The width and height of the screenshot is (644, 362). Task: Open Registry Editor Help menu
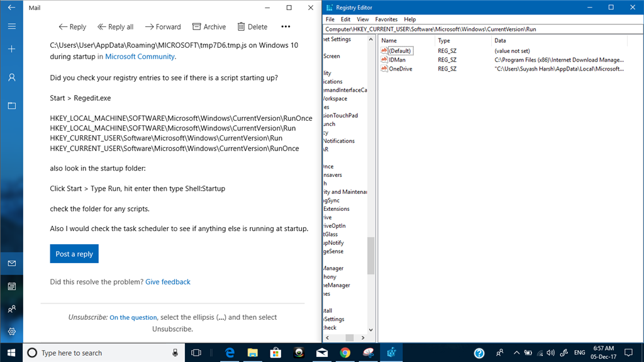tap(410, 20)
